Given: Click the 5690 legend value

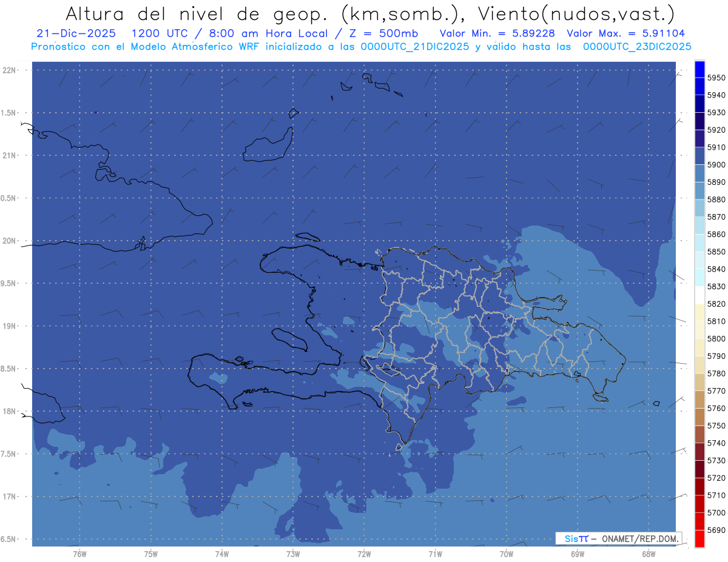Looking at the screenshot, I should coord(716,530).
